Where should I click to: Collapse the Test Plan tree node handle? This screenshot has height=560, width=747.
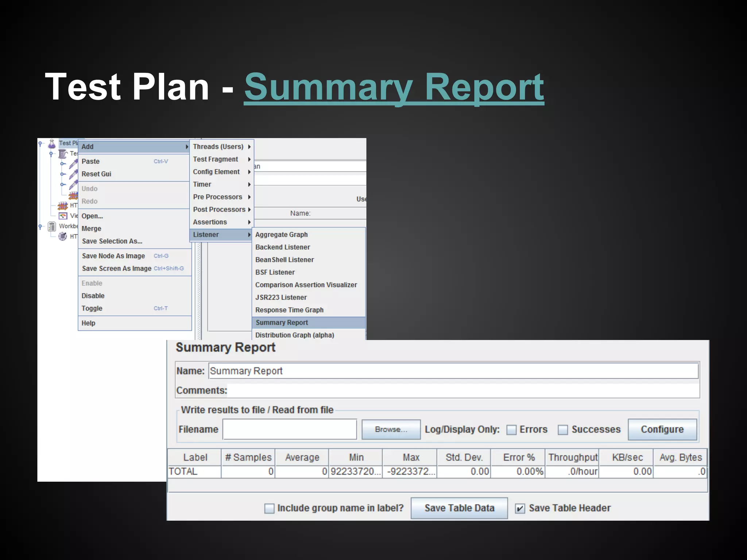coord(40,143)
